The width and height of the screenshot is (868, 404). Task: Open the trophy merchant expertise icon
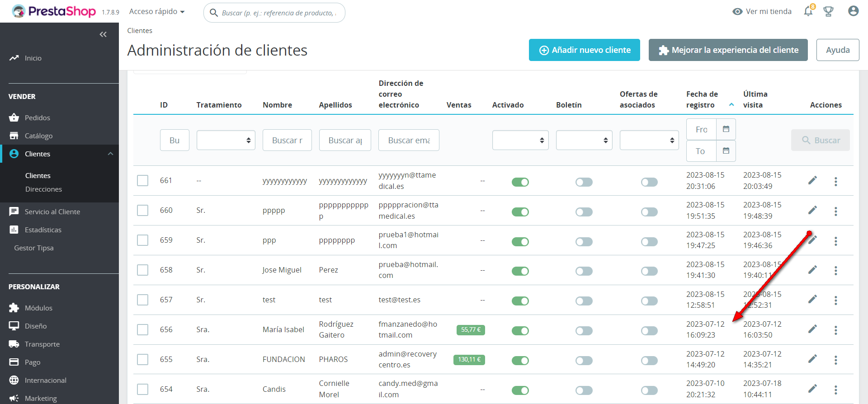[x=828, y=11]
